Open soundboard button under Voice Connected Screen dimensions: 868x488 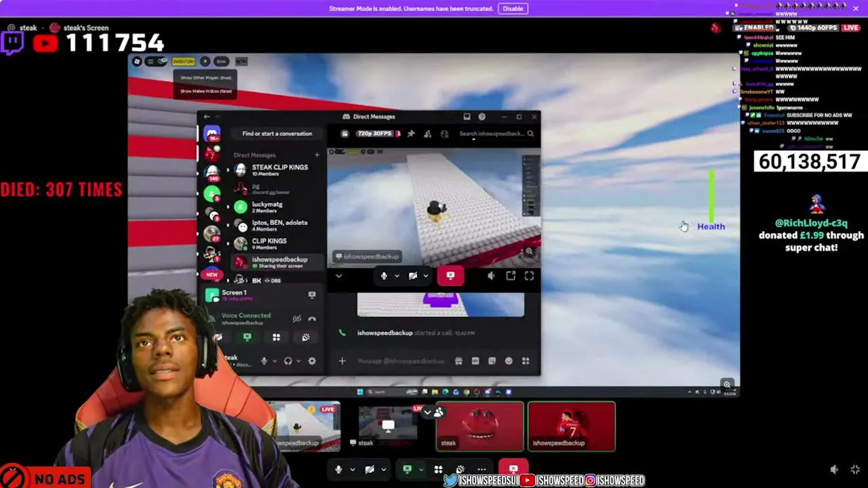click(x=306, y=337)
